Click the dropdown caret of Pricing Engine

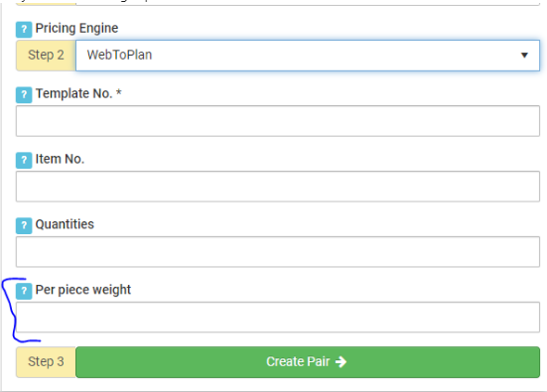pos(524,56)
